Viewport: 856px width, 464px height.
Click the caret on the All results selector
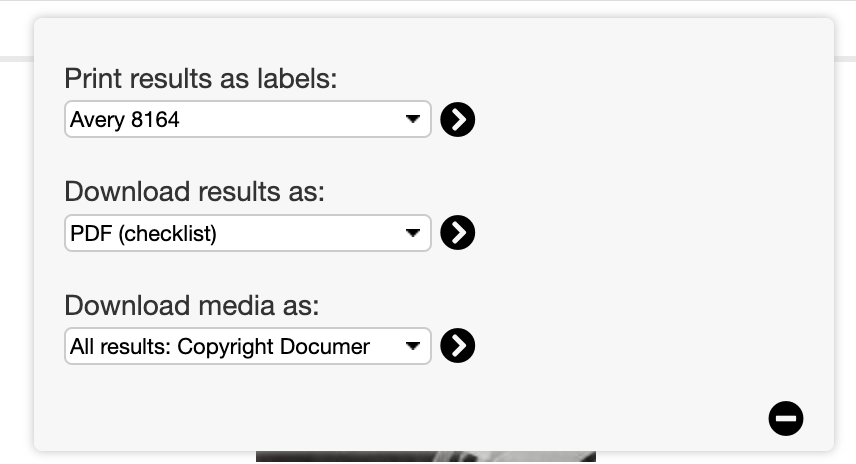412,346
